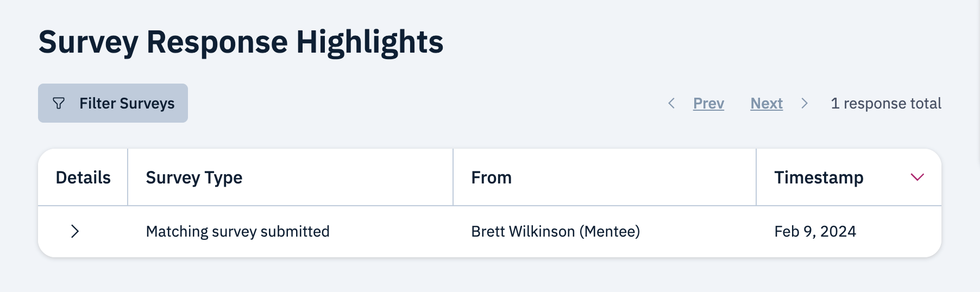Click the Timestamp column header label
Viewport: 980px width, 292px height.
[x=819, y=177]
